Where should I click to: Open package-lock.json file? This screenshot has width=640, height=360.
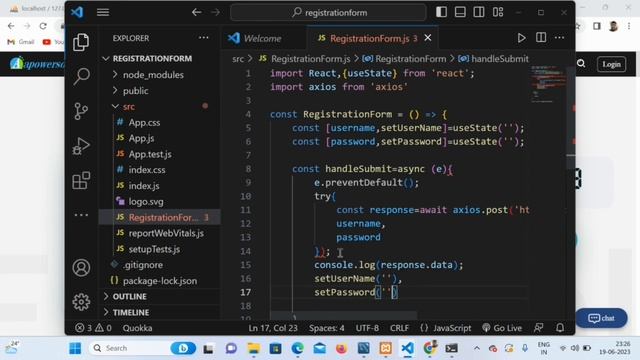tap(160, 281)
